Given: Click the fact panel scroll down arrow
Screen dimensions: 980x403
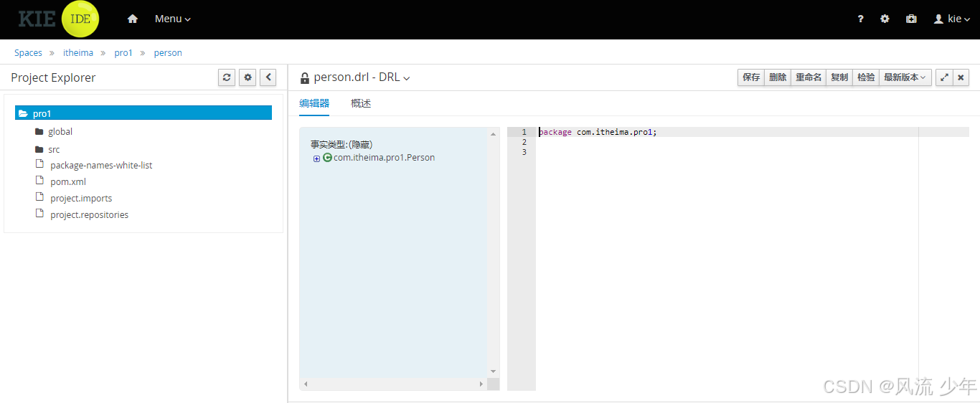Looking at the screenshot, I should [493, 371].
